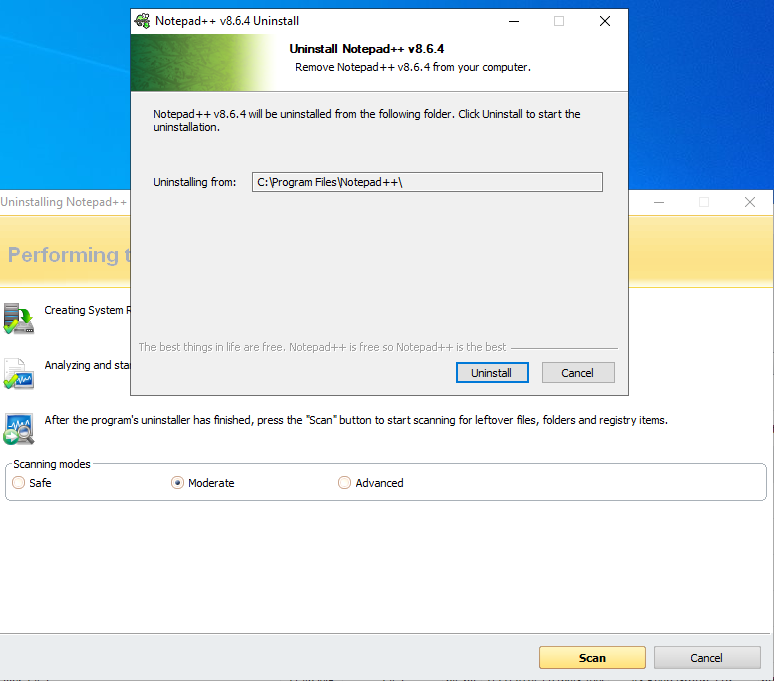Start the leftover Scan in Revo window

click(x=592, y=658)
